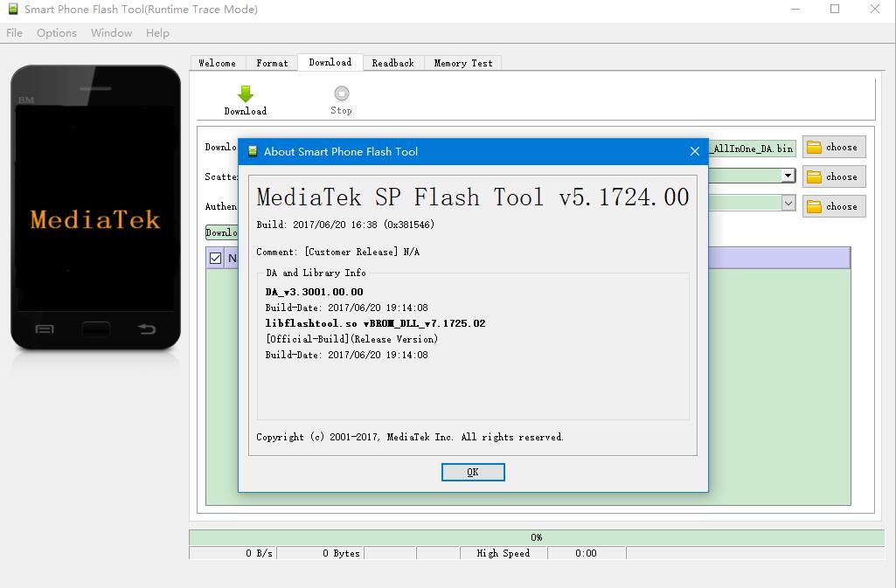Image resolution: width=896 pixels, height=588 pixels.
Task: Open the download mode combo box
Action: pos(224,232)
